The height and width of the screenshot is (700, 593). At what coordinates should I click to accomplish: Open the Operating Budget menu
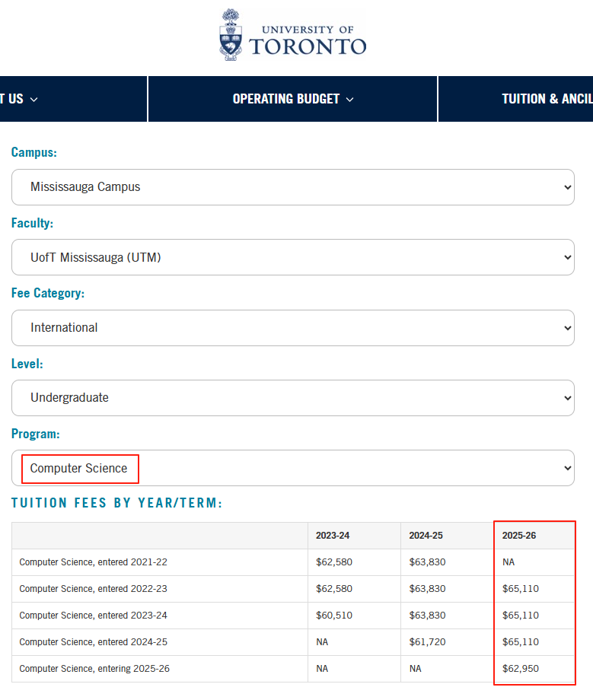click(292, 99)
